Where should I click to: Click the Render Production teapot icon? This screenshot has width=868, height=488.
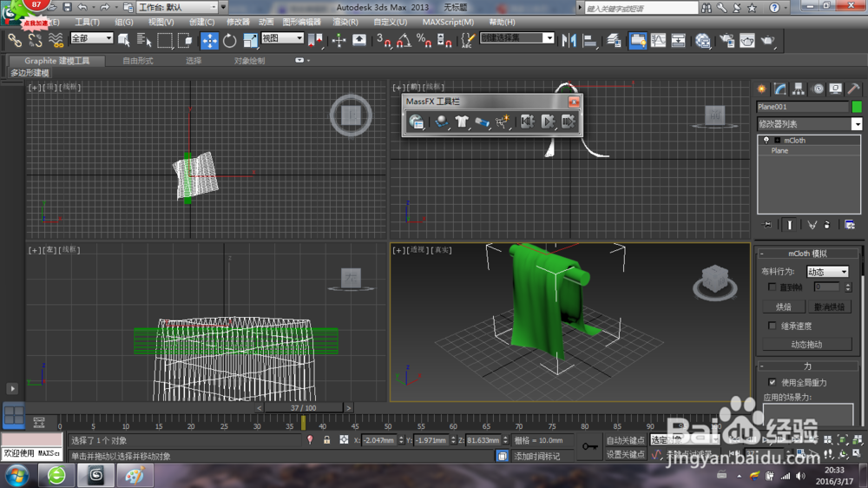coord(768,41)
